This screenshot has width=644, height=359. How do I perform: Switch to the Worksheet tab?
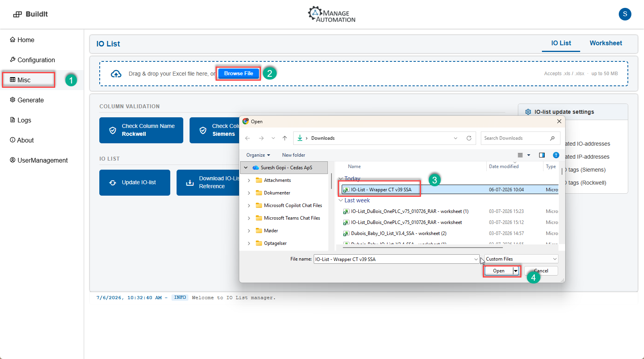(606, 43)
